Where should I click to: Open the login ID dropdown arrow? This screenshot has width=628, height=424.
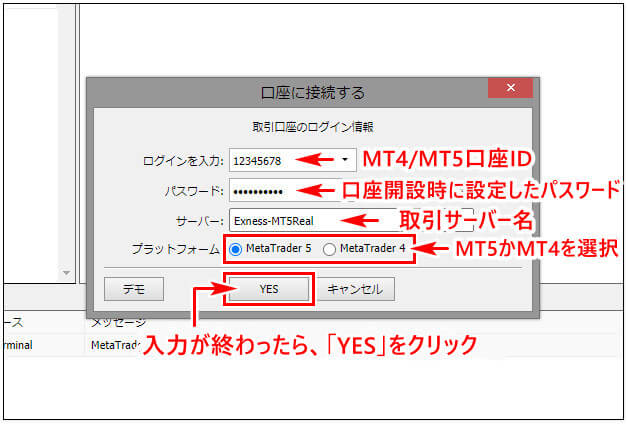click(x=345, y=160)
